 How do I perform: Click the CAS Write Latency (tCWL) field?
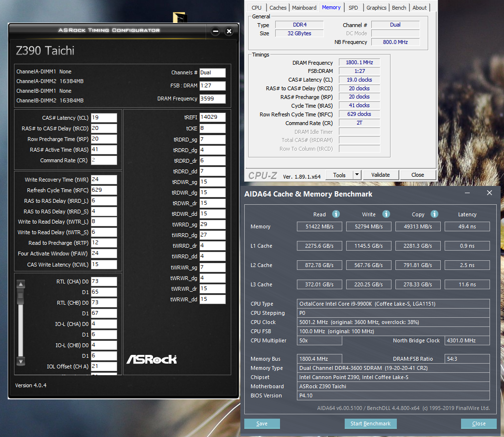tap(104, 264)
